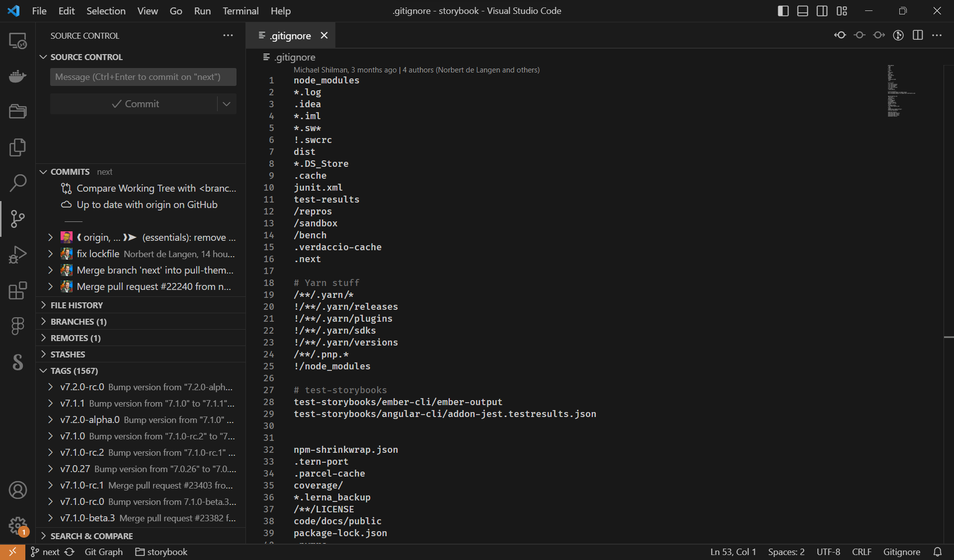Click the editor vertical scrollbar
This screenshot has width=954, height=560.
(x=949, y=304)
